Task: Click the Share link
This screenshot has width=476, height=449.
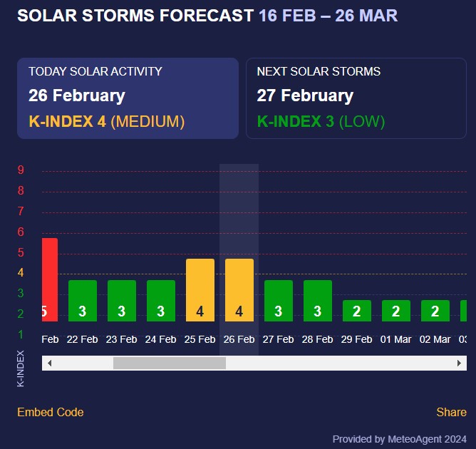Action: pos(451,412)
